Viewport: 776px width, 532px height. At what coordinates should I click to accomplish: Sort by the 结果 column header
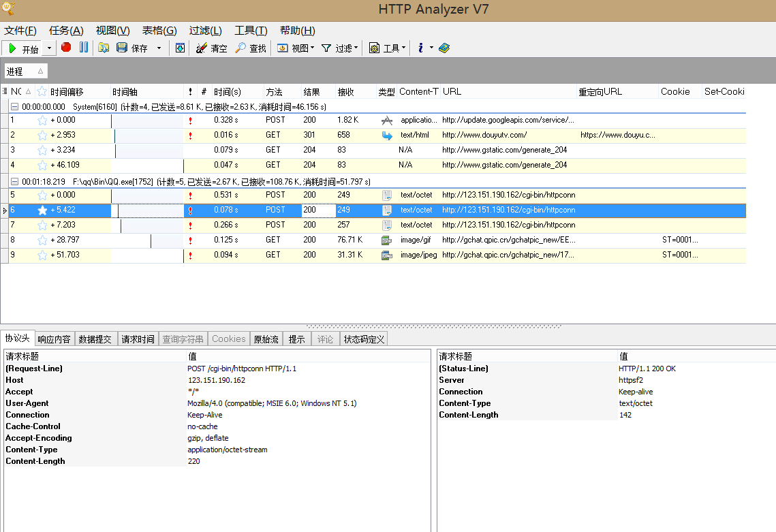pyautogui.click(x=311, y=92)
